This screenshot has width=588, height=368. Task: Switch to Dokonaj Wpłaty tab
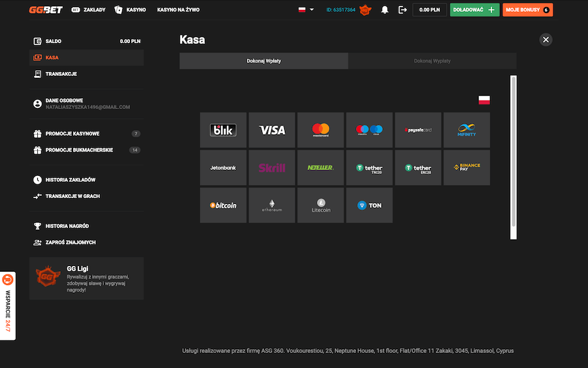(264, 61)
